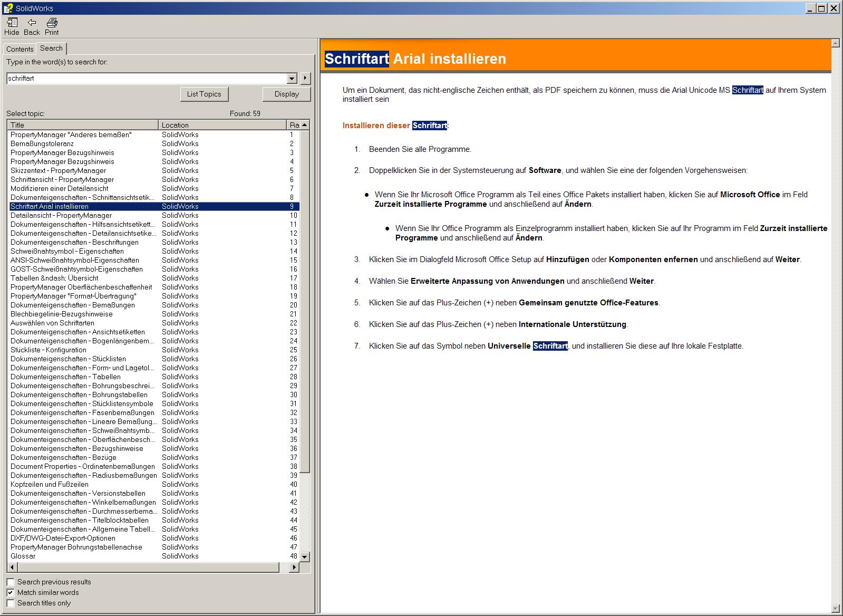
Task: Select topic Tabellen &ndash; Übersicht
Action: pos(153,278)
